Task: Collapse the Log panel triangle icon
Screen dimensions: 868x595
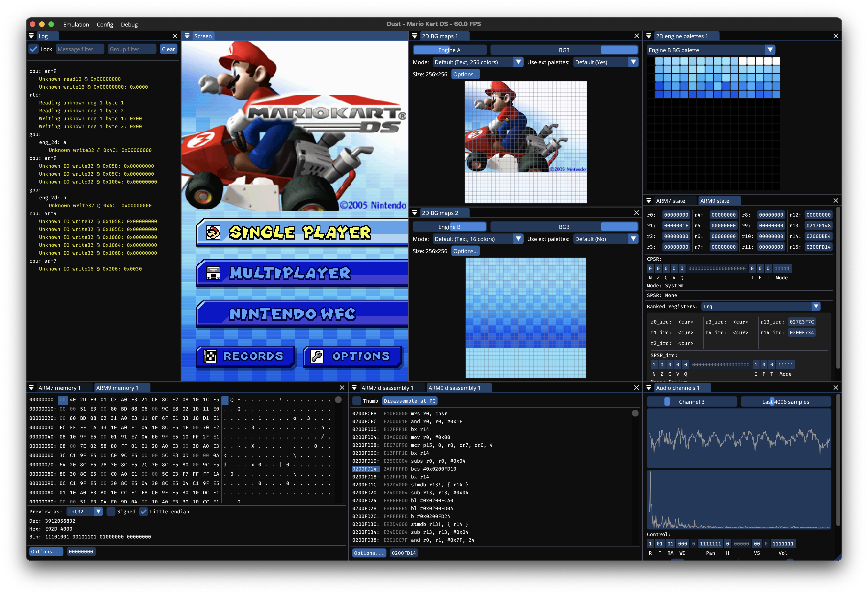Action: click(31, 36)
